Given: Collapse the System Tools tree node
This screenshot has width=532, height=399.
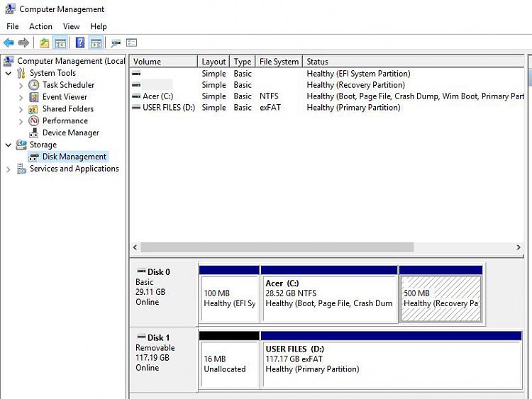Looking at the screenshot, I should 9,73.
